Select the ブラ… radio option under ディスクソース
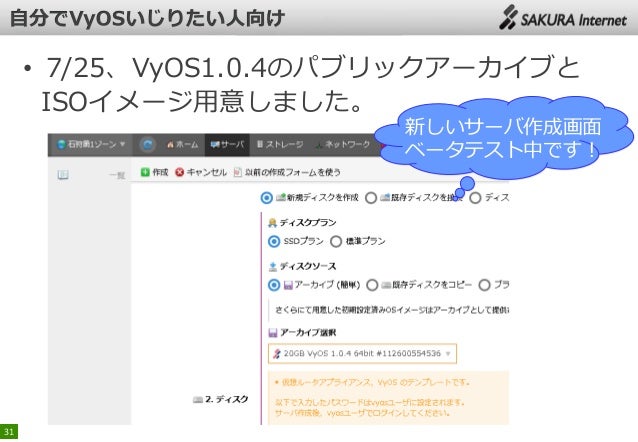Viewport: 638px width, 442px height. pos(484,285)
